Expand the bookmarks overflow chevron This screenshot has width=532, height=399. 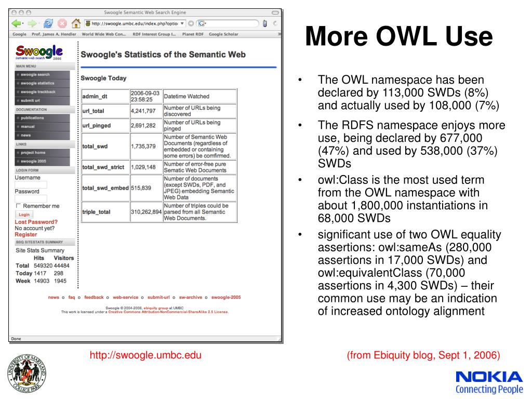coord(279,34)
